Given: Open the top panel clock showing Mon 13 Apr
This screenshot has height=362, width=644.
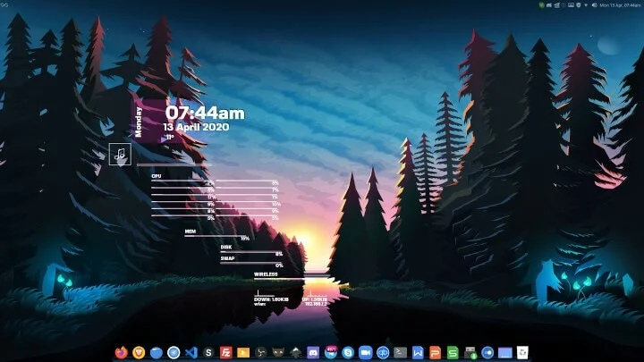Looking at the screenshot, I should (x=621, y=5).
